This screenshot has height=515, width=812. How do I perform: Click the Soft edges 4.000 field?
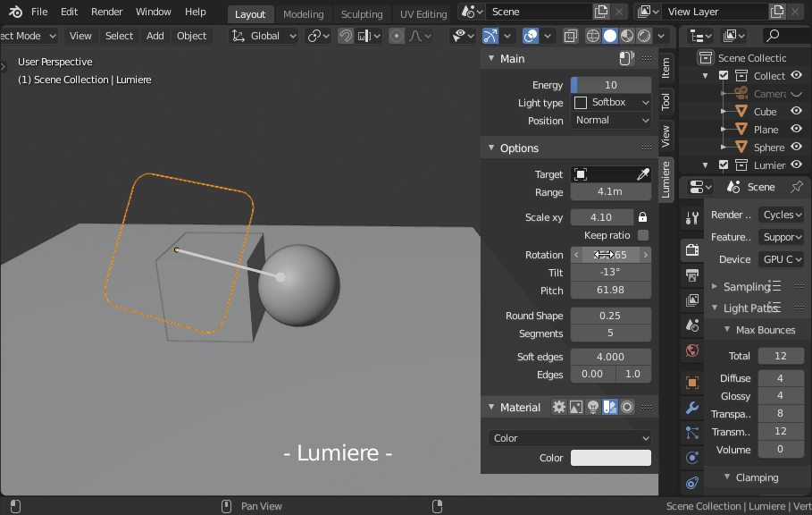[x=610, y=357]
